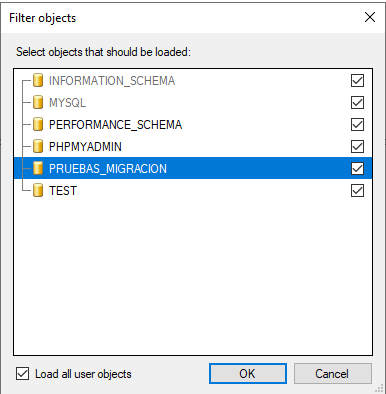This screenshot has height=394, width=386.
Task: Uncheck the PRUEBAS_MIGRACION checkbox
Action: [357, 168]
